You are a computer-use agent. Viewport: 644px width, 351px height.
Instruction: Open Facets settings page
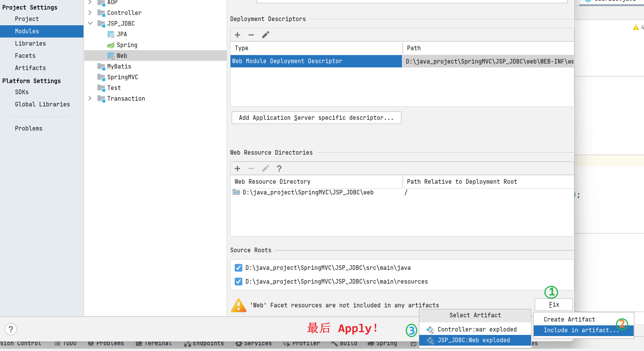tap(25, 56)
